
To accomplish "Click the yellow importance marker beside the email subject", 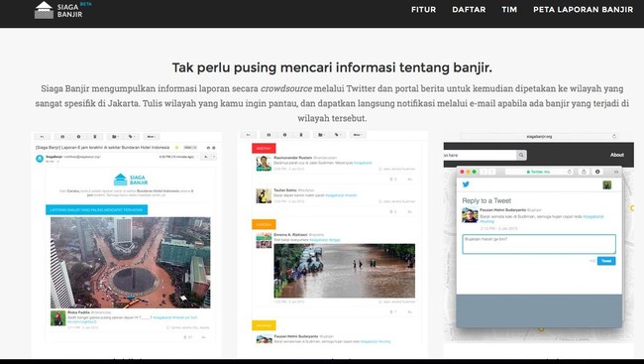I will [176, 147].
